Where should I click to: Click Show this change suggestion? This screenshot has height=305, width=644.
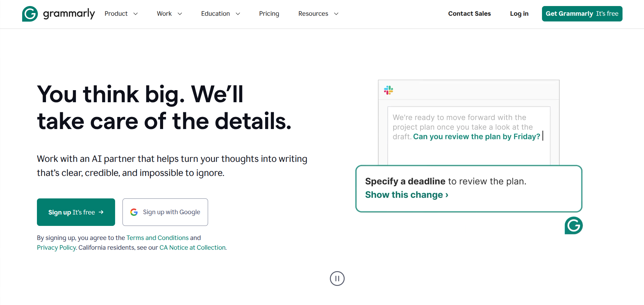point(407,195)
